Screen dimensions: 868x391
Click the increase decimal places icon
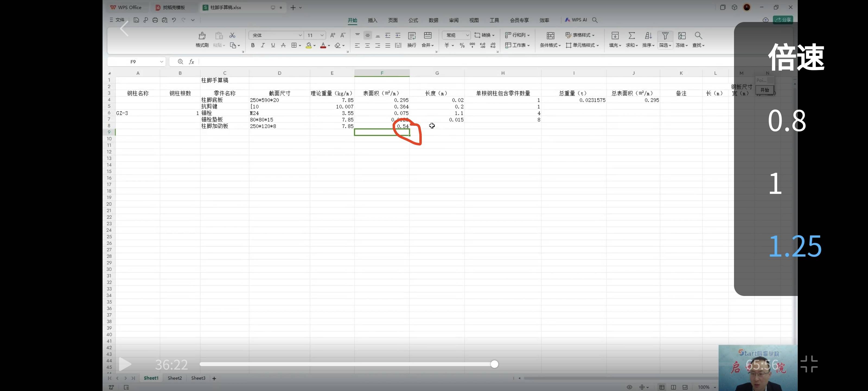(483, 45)
